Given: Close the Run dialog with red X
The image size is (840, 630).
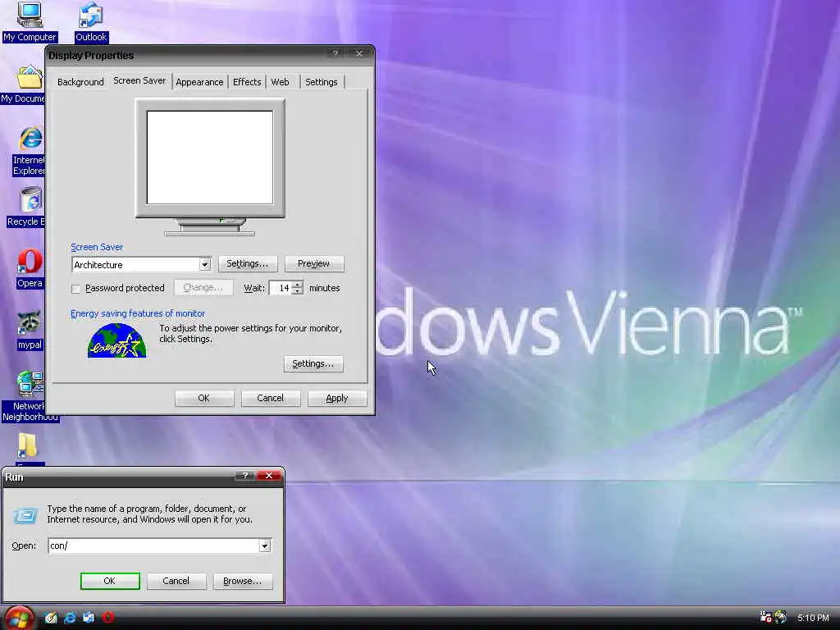Looking at the screenshot, I should click(269, 476).
